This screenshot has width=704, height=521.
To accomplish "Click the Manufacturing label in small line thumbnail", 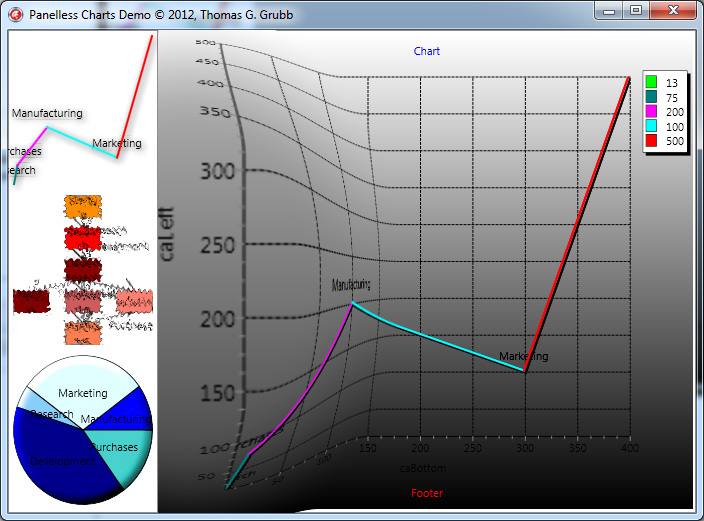I will click(47, 113).
